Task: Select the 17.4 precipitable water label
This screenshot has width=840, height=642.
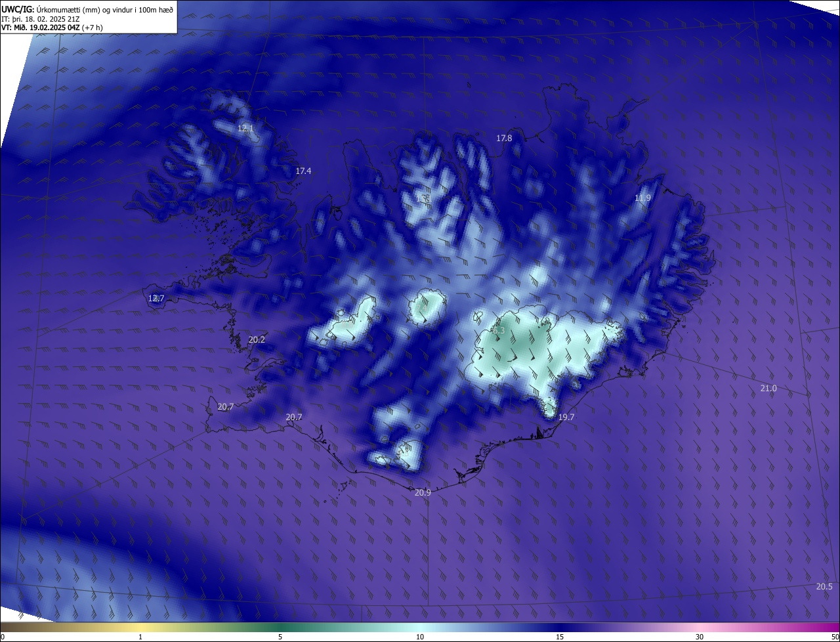Action: [303, 171]
